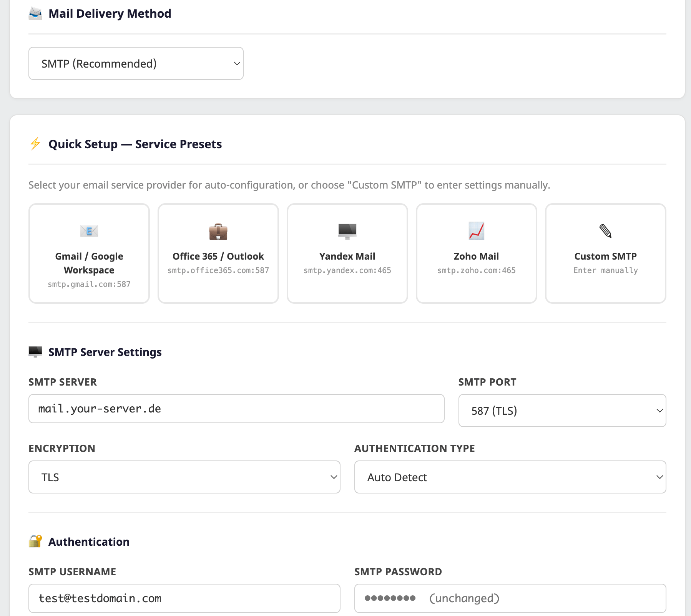The height and width of the screenshot is (616, 691).
Task: Select the Office 365 / Outlook preset
Action: tap(218, 253)
